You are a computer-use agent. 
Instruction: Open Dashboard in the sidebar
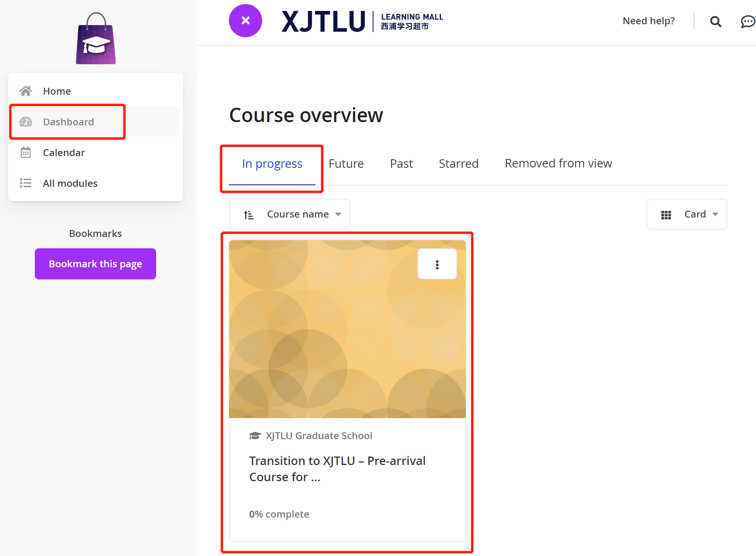(x=95, y=122)
